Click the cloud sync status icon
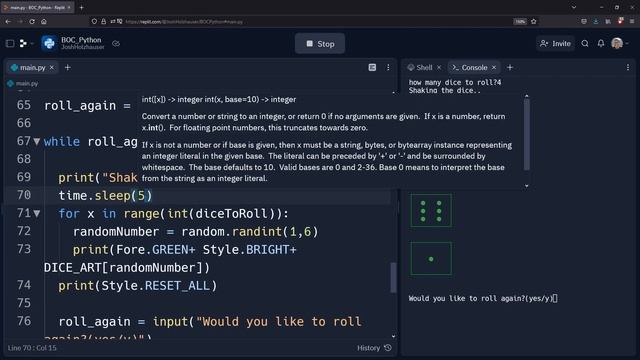Screen dimensions: 640x360 116,43
